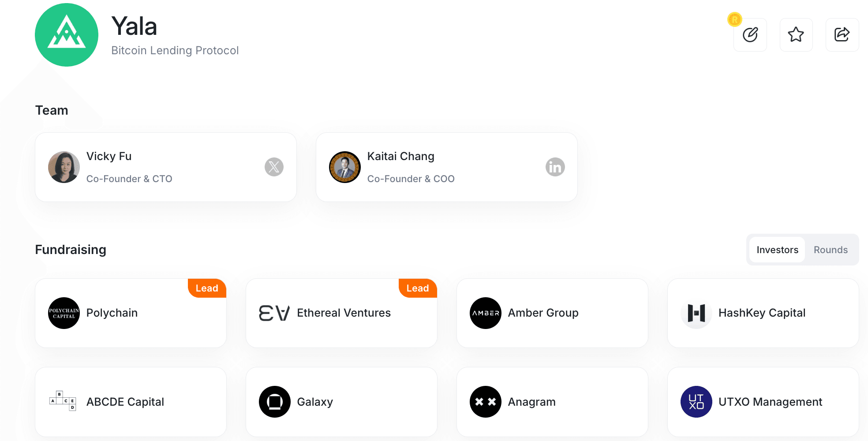This screenshot has width=868, height=441.
Task: Click the Amber Group logo
Action: tap(486, 313)
